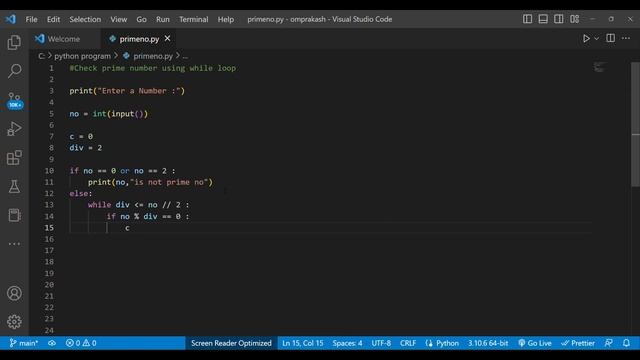Image resolution: width=640 pixels, height=360 pixels.
Task: Open the Explorer view in activity bar
Action: (14, 42)
